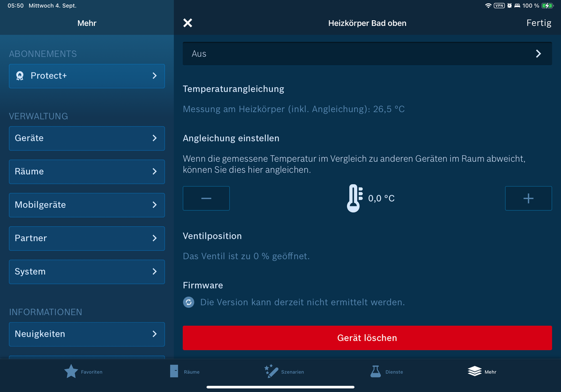Expand the Aus selection row
561x392 pixels.
pyautogui.click(x=367, y=54)
